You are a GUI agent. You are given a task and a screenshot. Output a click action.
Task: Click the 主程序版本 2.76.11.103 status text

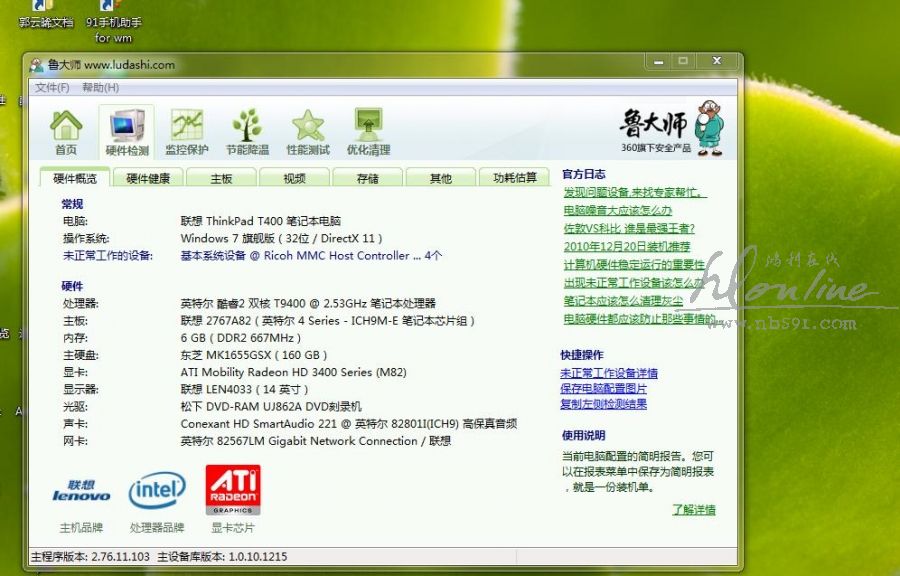pos(90,556)
